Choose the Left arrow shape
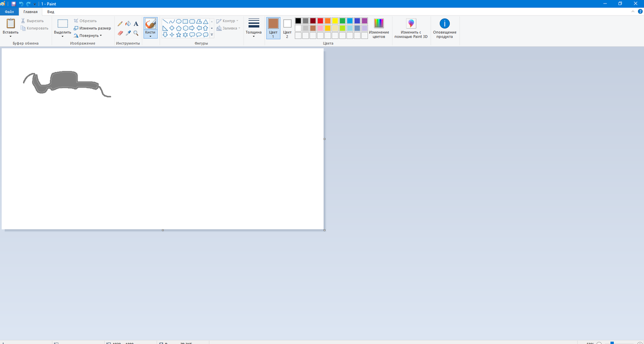This screenshot has width=644, height=344. [x=199, y=28]
